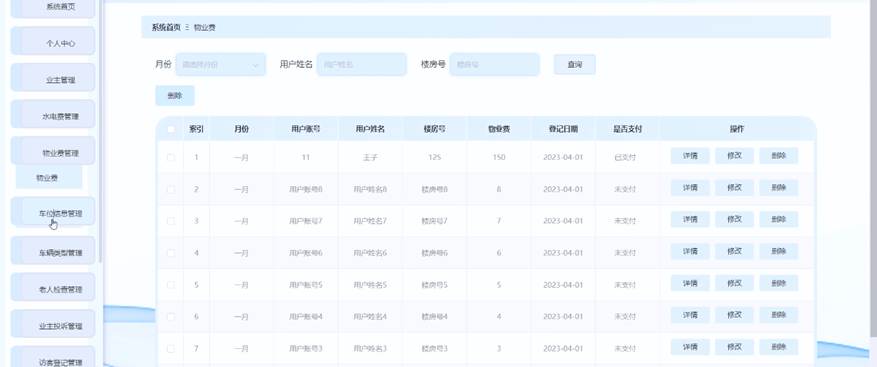
Task: Expand 车辆类型管理 sidebar menu
Action: 53,251
